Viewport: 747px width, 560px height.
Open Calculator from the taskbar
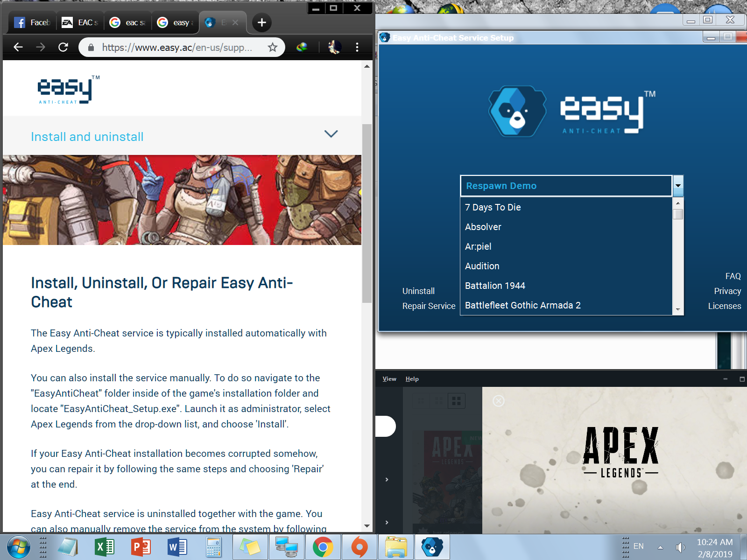[x=213, y=547]
